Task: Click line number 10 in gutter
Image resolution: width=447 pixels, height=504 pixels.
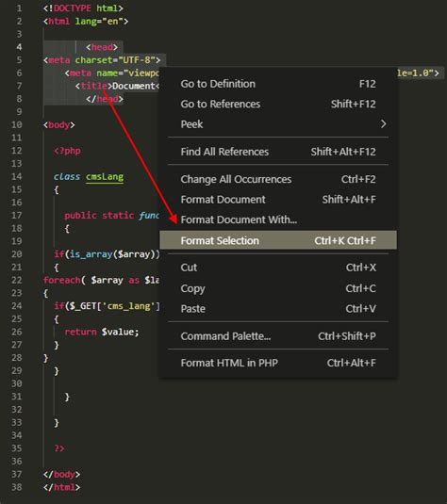Action: click(17, 124)
